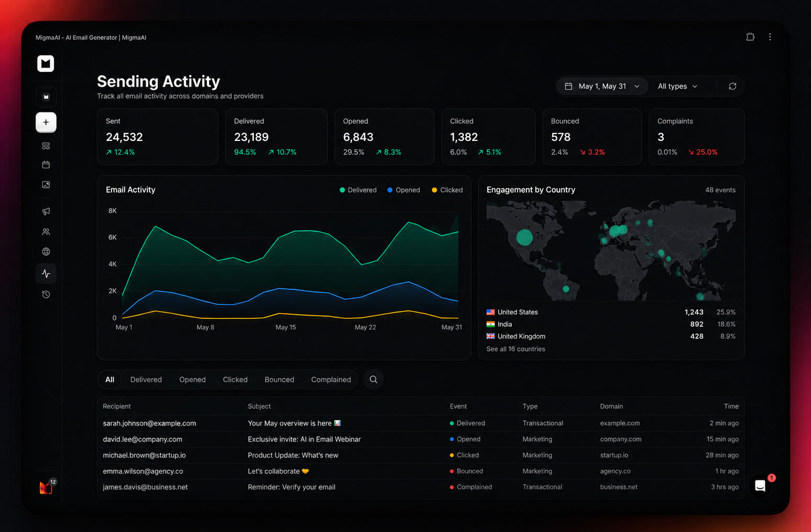Open the contacts people sidebar icon

click(x=46, y=231)
